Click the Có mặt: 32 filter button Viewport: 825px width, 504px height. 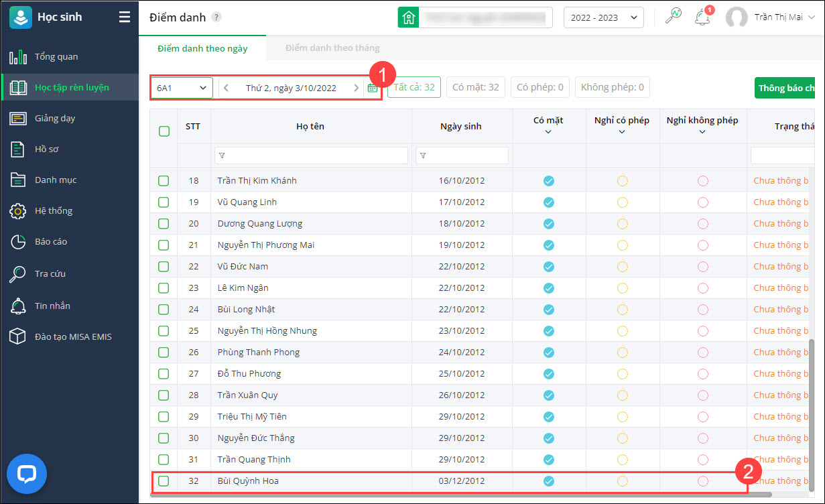(475, 87)
